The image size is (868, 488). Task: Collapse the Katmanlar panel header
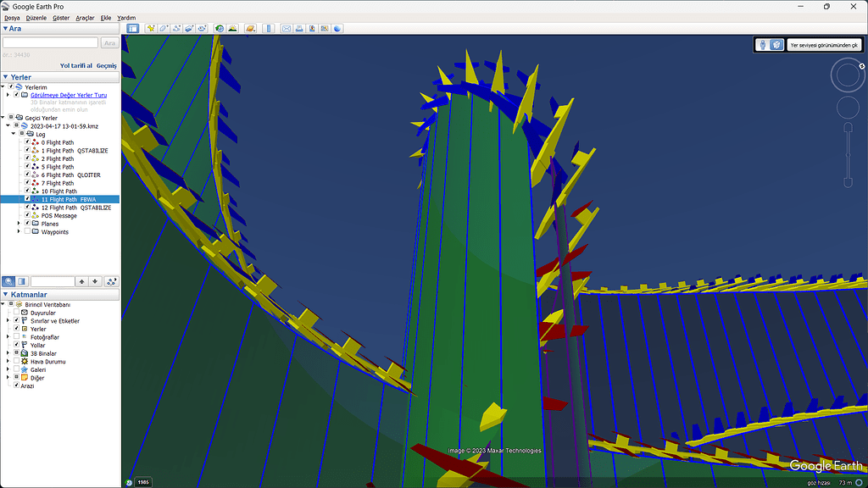click(x=6, y=294)
